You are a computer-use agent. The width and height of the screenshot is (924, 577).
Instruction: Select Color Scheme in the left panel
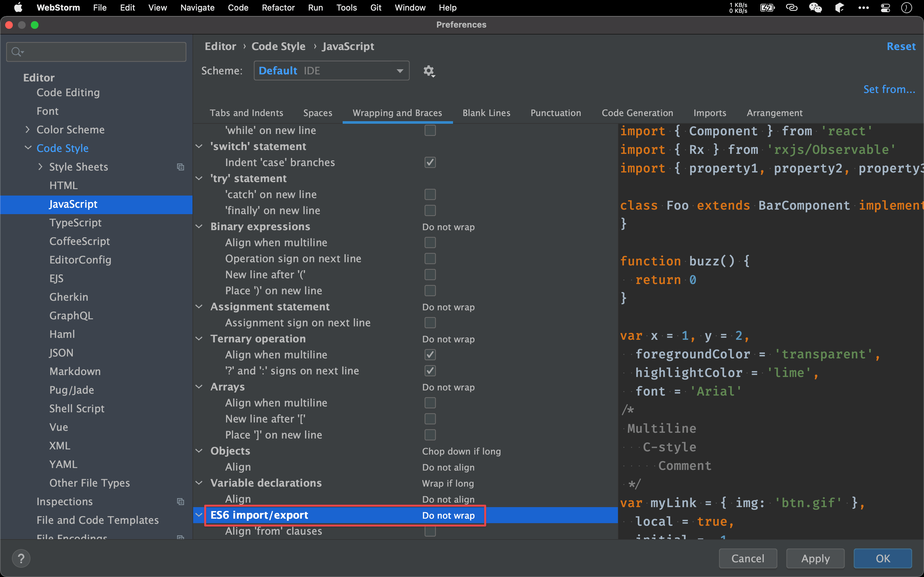pos(71,130)
